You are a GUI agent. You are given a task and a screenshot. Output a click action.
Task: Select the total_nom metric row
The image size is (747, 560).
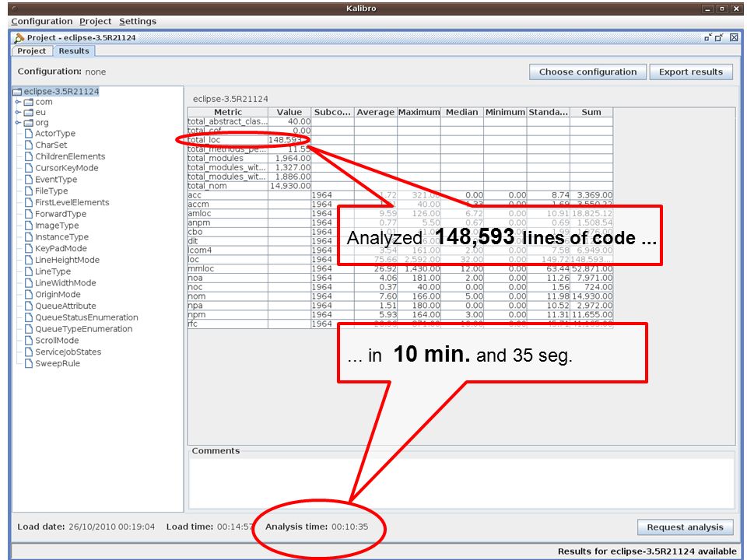(400, 186)
